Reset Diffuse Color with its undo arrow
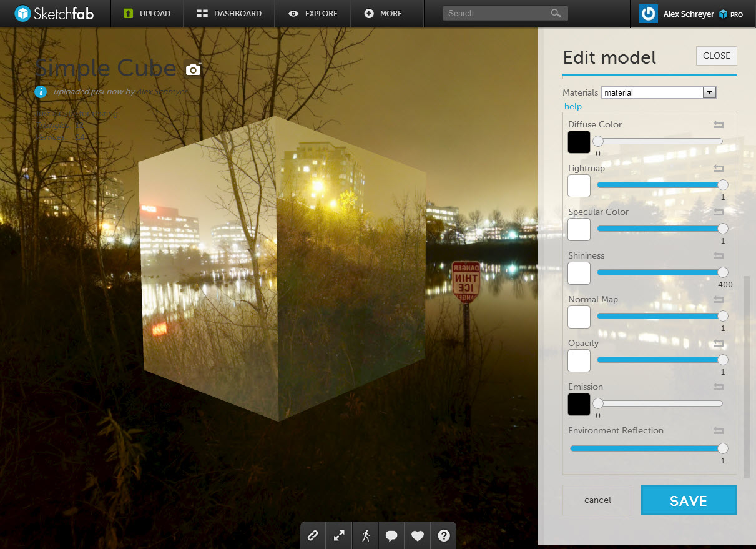756x549 pixels. pos(719,125)
